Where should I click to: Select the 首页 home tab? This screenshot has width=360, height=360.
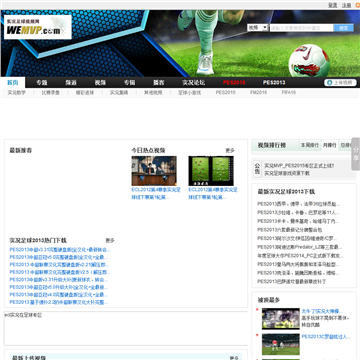pyautogui.click(x=13, y=83)
